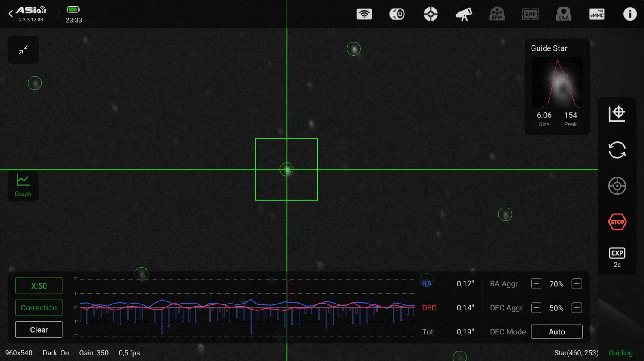Click the guide target circle icon

pyautogui.click(x=617, y=186)
